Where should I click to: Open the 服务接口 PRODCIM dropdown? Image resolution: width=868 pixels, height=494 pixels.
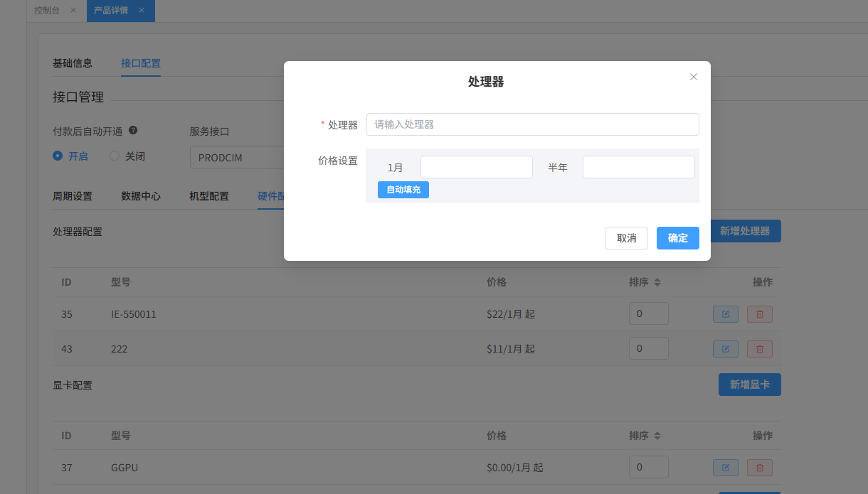point(237,157)
